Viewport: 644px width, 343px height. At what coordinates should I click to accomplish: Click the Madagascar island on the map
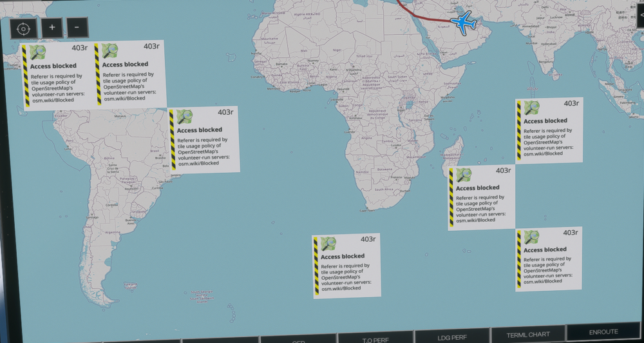(457, 150)
